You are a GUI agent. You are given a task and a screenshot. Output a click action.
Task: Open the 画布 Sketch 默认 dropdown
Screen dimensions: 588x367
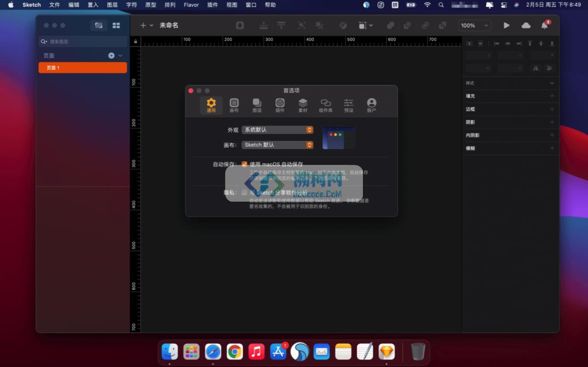pos(277,145)
